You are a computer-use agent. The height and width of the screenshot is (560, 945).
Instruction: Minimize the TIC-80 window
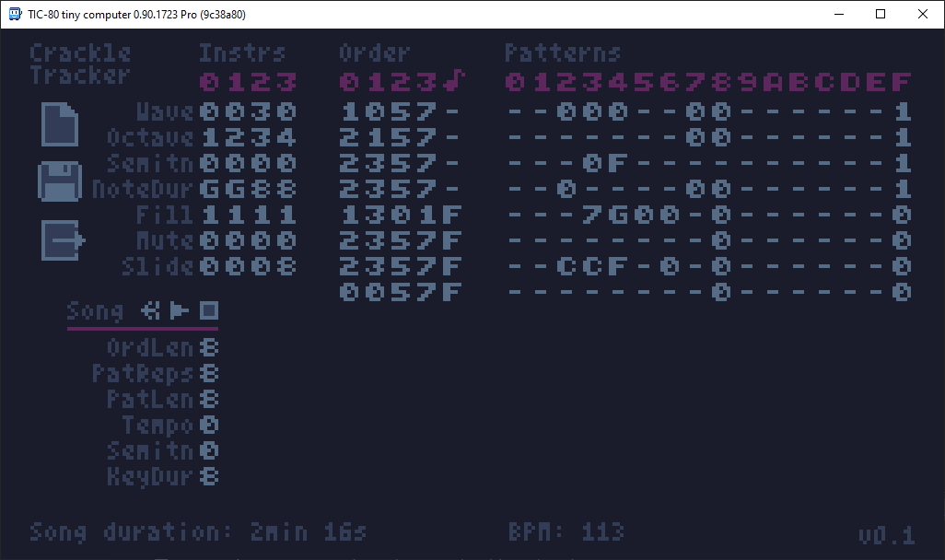pos(839,14)
